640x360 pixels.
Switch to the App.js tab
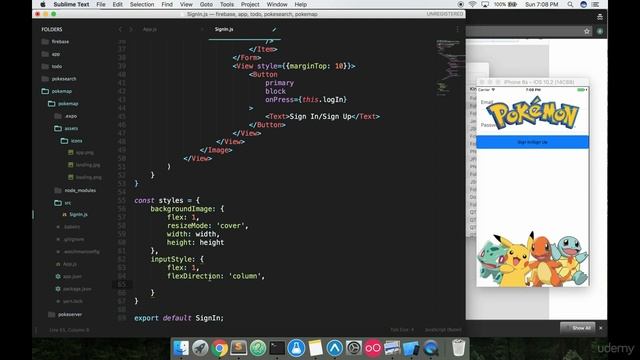[150, 29]
